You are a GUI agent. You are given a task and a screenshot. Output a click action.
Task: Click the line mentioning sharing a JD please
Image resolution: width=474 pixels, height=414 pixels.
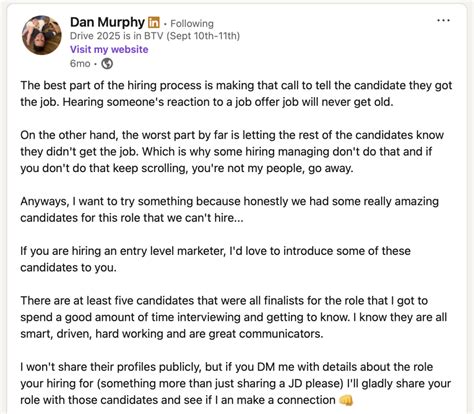pyautogui.click(x=235, y=383)
